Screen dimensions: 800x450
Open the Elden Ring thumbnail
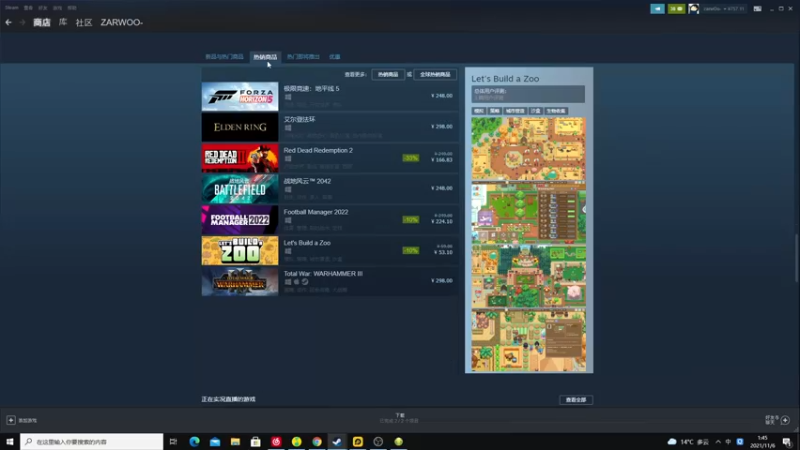(x=240, y=127)
